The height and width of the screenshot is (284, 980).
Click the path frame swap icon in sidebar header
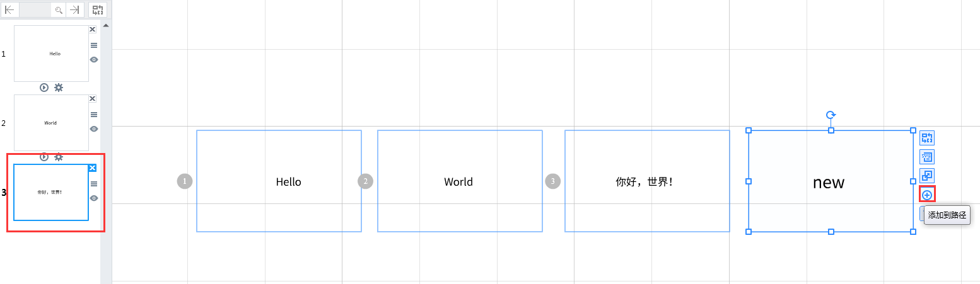(x=98, y=9)
